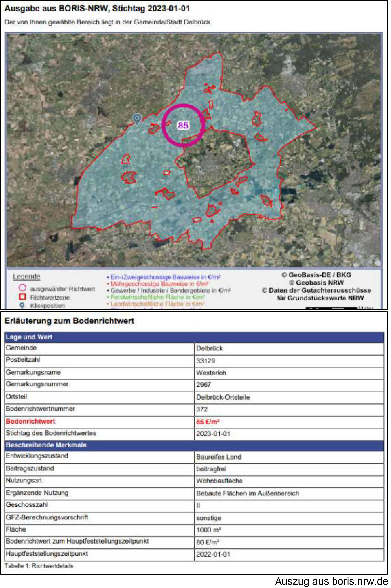
Task: Click the blue Klickposition pin on the map
Action: pos(137,119)
